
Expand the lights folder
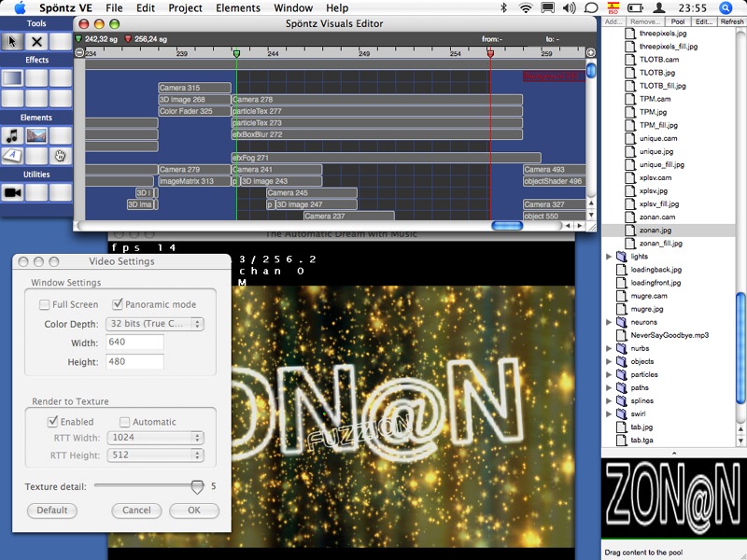click(x=610, y=256)
